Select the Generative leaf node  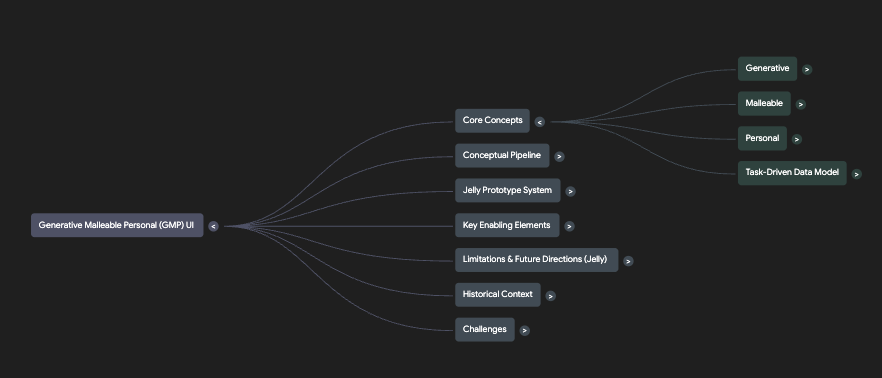[x=767, y=69]
